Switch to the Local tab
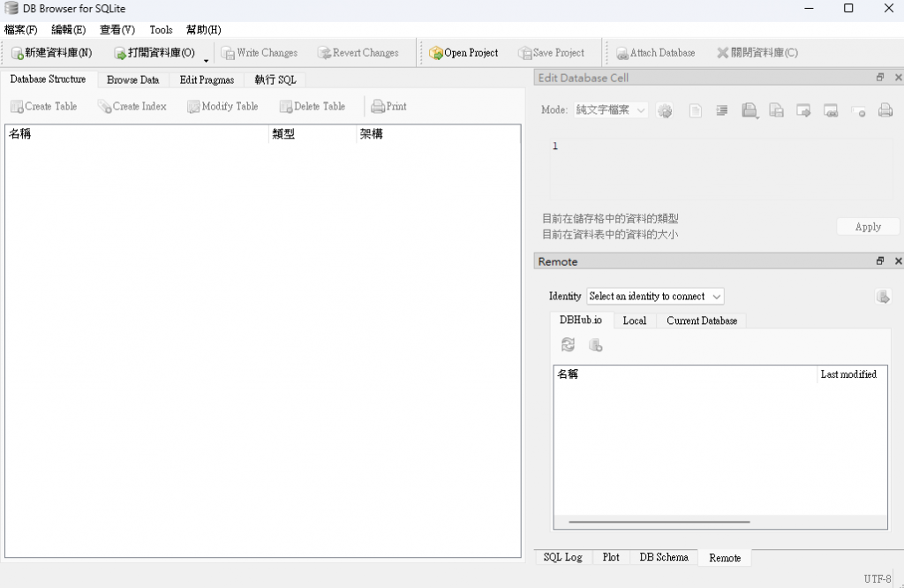Screen dimensions: 904x588 click(x=635, y=321)
